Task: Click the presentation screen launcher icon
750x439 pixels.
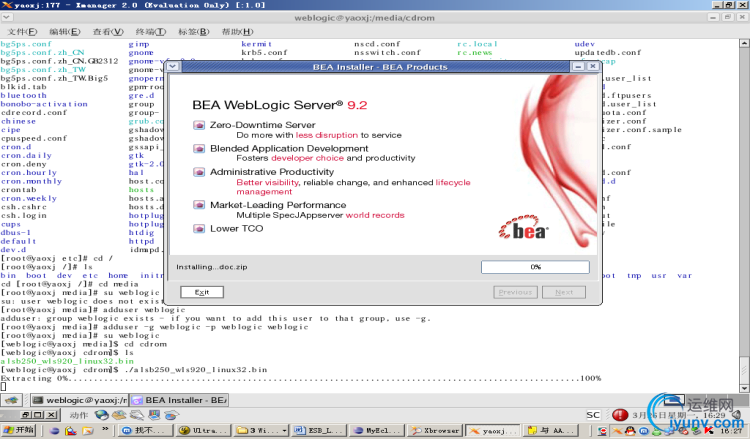Action: tap(154, 415)
